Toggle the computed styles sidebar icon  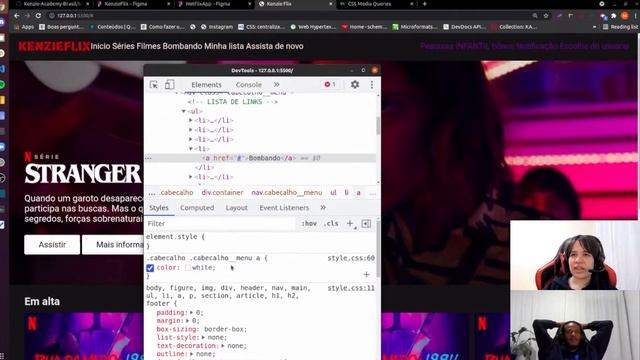coord(366,224)
